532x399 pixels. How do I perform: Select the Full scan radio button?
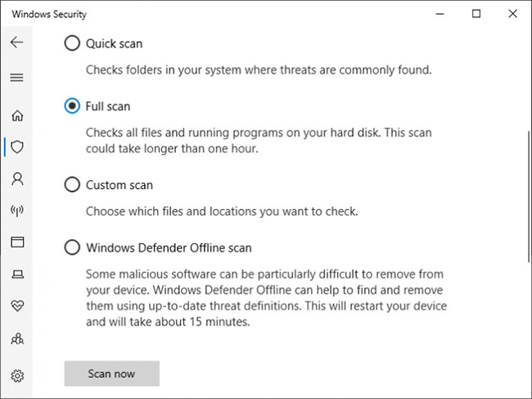(x=72, y=106)
